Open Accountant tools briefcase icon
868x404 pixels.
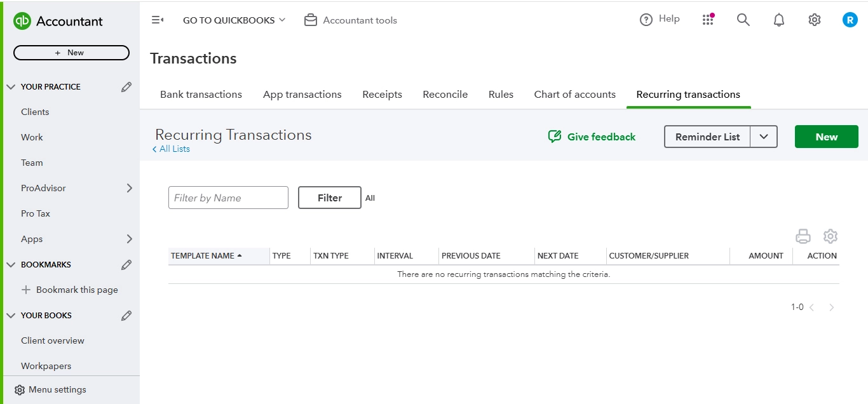311,20
